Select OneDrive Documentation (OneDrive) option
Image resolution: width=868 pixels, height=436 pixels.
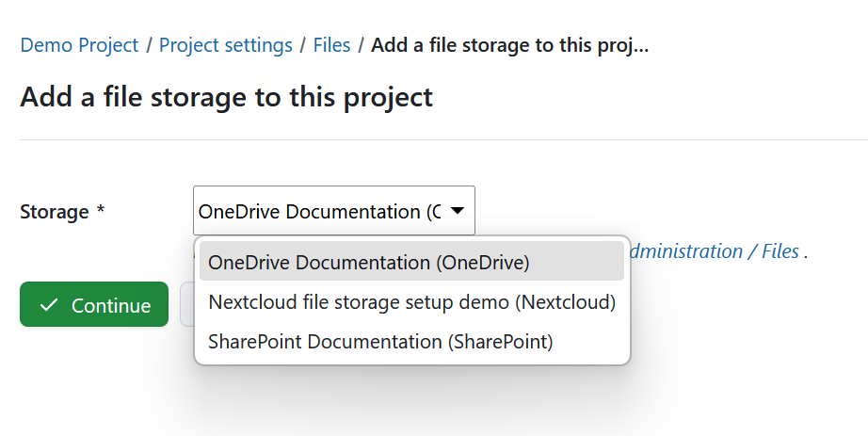point(411,262)
